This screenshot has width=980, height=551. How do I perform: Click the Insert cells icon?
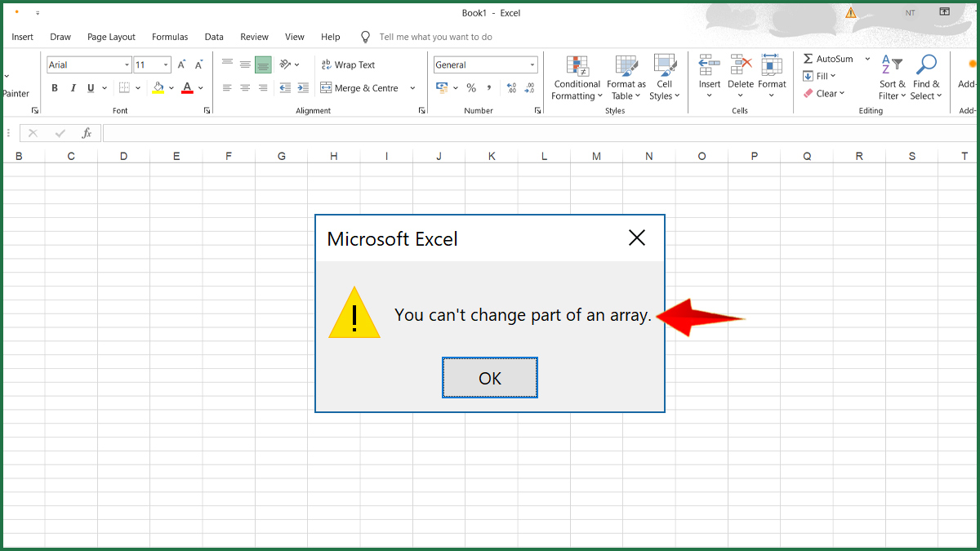[709, 66]
